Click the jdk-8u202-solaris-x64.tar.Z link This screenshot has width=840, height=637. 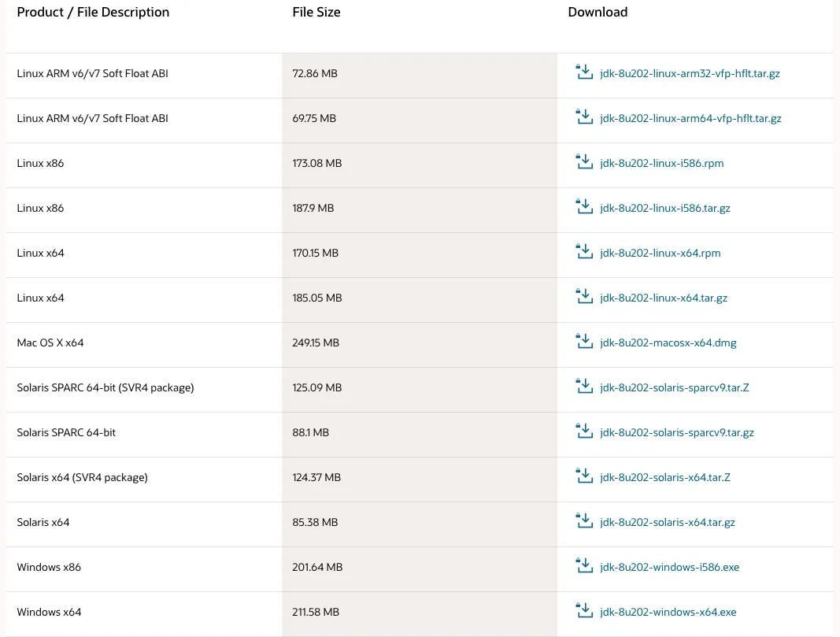[664, 477]
